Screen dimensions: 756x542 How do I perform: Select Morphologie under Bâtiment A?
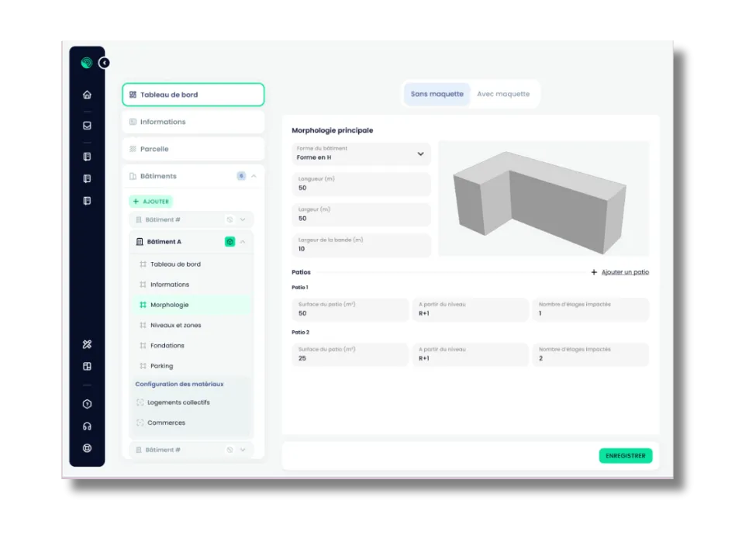[x=192, y=305]
